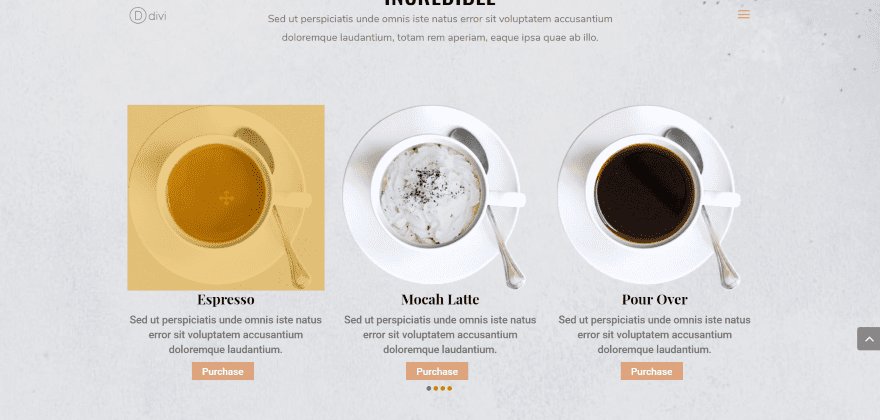Purchase the Espresso
The height and width of the screenshot is (420, 880).
pyautogui.click(x=223, y=371)
